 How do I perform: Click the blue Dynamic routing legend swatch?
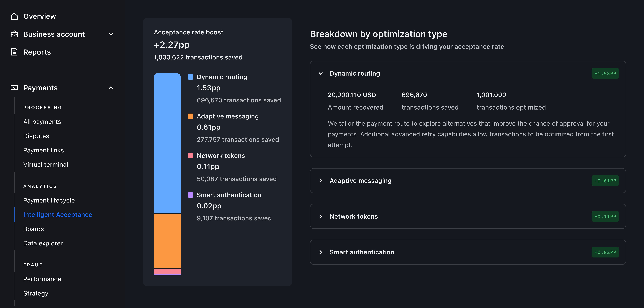[x=191, y=77]
